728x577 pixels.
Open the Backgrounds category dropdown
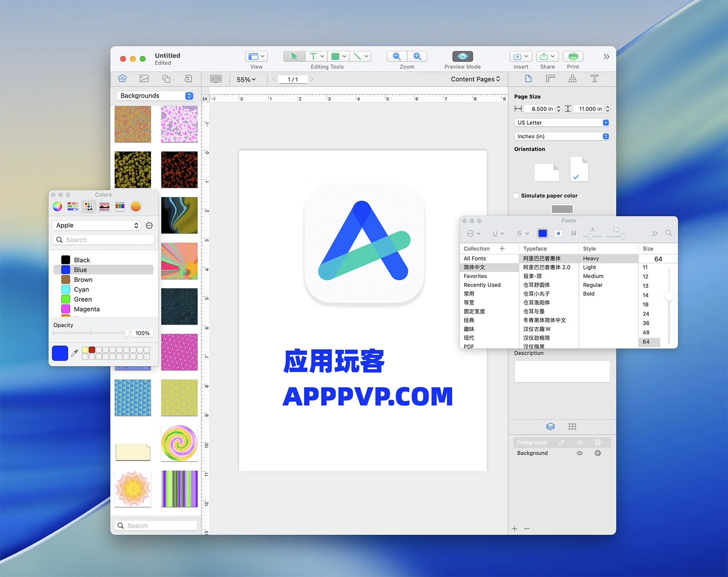click(155, 96)
